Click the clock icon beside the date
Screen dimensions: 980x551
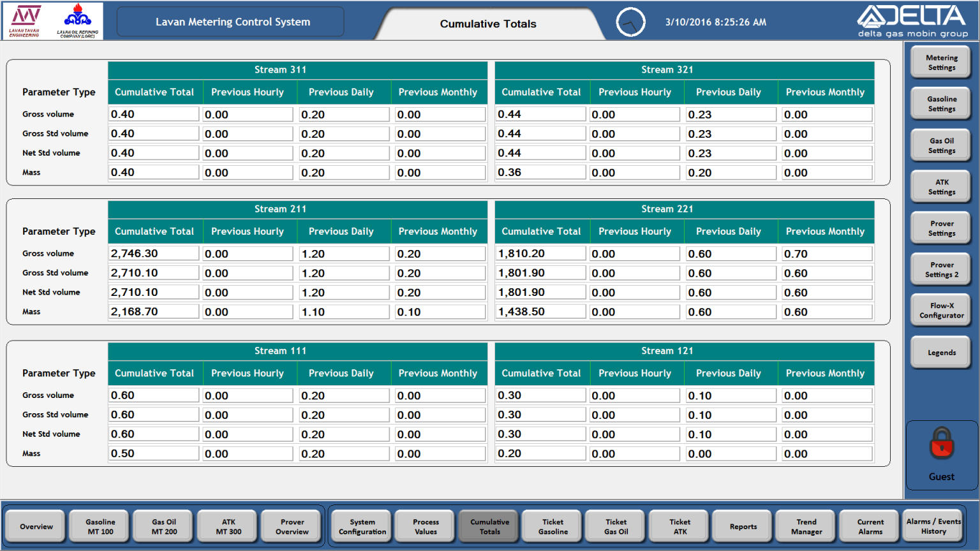pos(630,21)
